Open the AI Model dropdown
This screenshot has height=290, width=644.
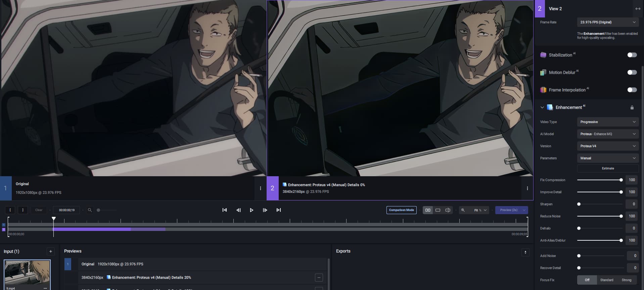coord(607,134)
